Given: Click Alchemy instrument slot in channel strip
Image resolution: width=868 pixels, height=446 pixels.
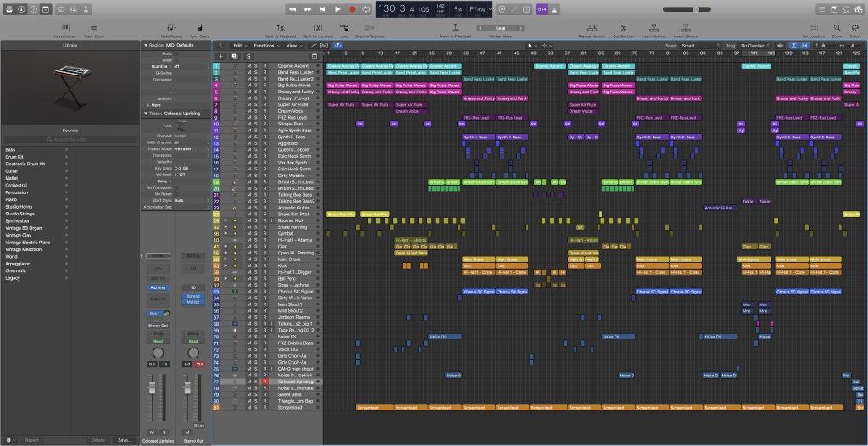Looking at the screenshot, I should pos(158,288).
